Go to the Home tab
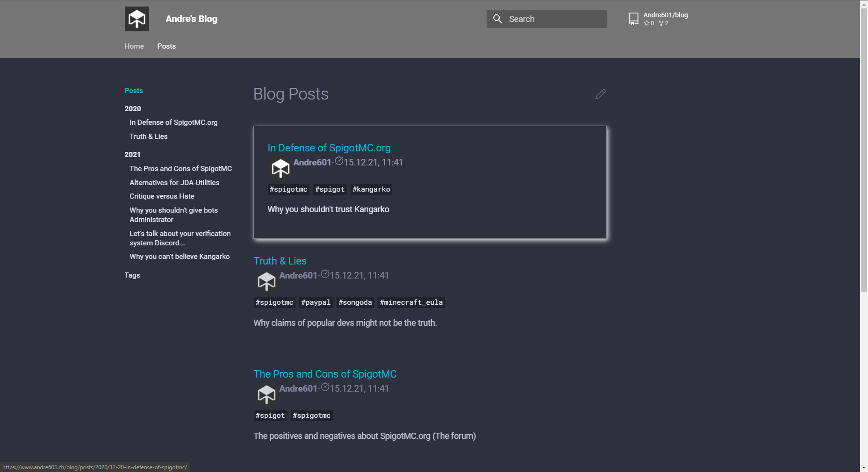Viewport: 868px width, 472px height. 134,46
